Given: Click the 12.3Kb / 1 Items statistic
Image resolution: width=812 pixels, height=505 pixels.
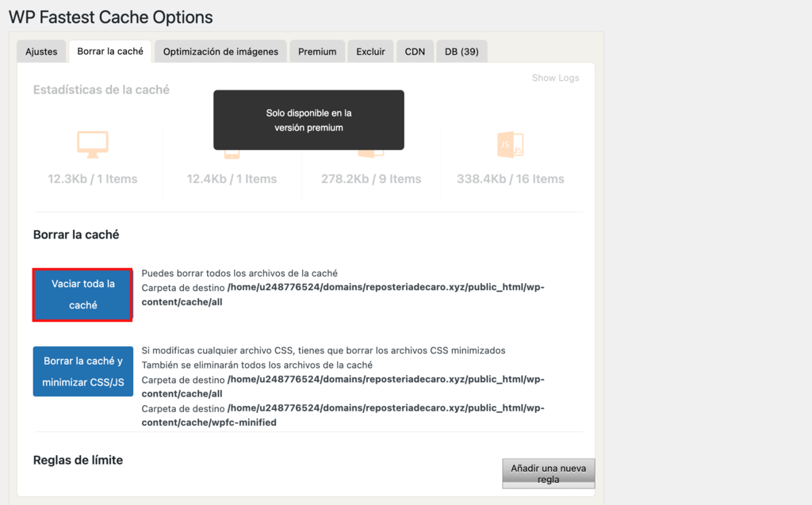Looking at the screenshot, I should coord(93,178).
